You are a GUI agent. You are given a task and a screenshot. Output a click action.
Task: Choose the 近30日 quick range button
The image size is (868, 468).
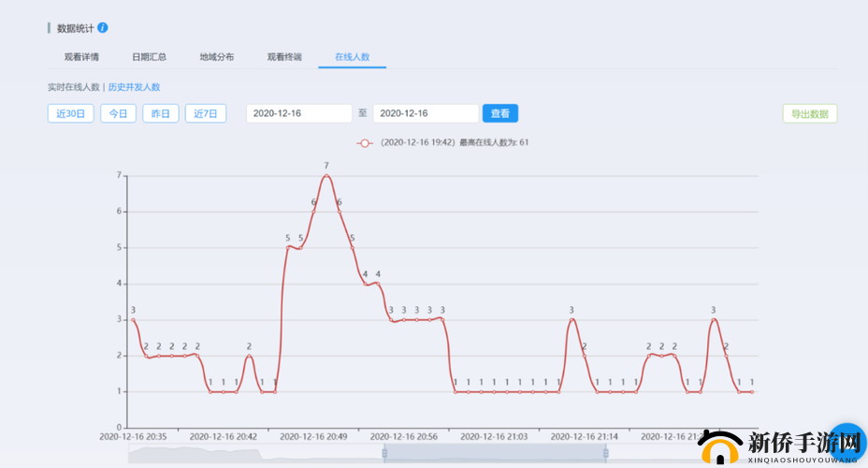coord(71,113)
